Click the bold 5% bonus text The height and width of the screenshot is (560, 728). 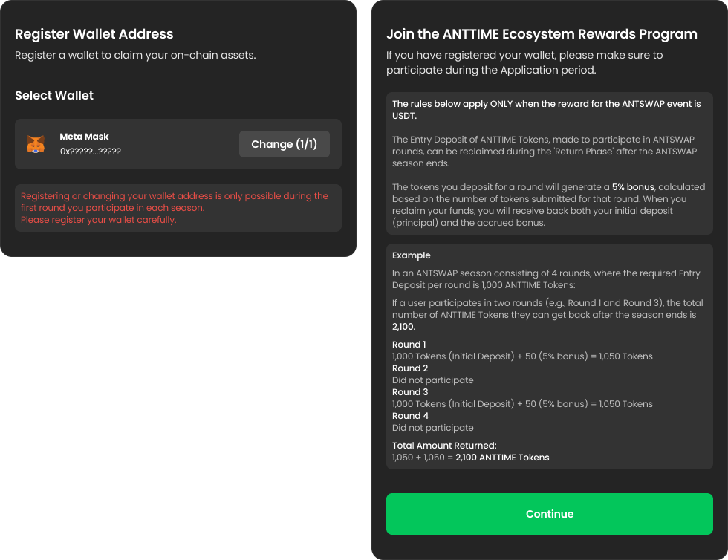pos(633,187)
